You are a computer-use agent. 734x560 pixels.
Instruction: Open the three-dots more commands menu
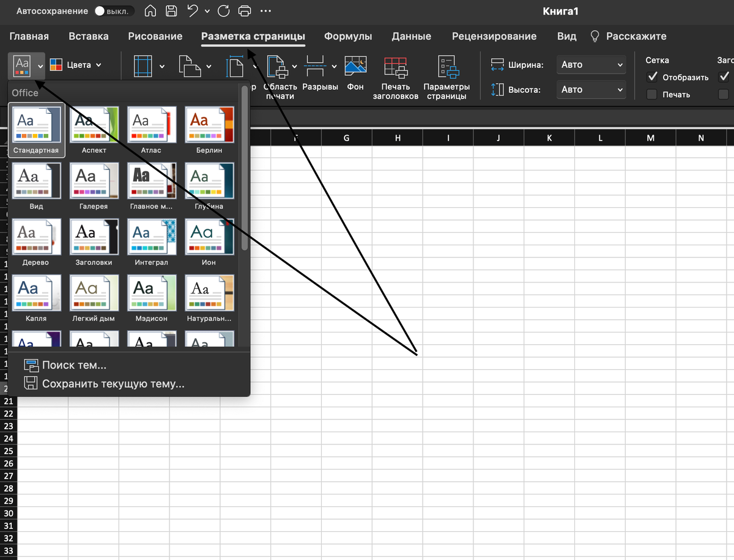tap(265, 11)
